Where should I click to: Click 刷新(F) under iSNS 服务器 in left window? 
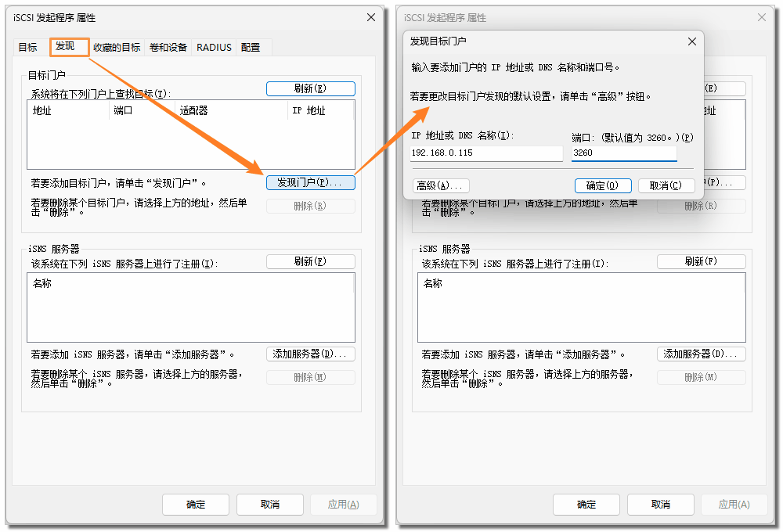point(311,261)
